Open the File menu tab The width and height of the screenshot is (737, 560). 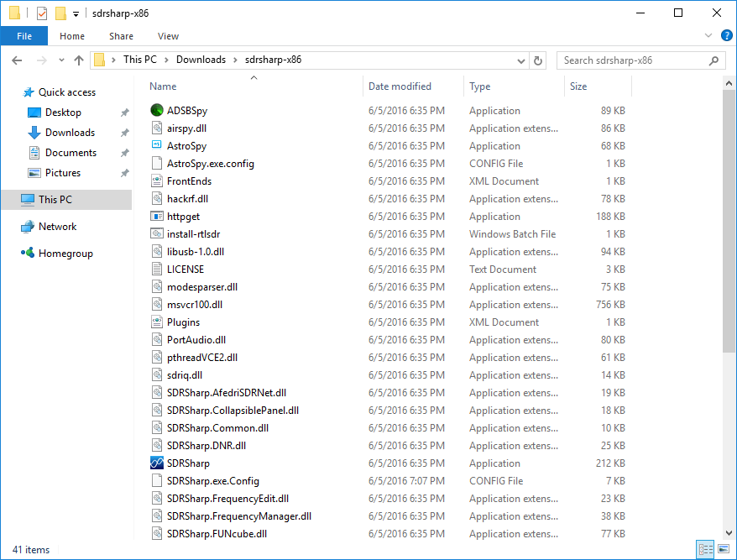click(24, 36)
